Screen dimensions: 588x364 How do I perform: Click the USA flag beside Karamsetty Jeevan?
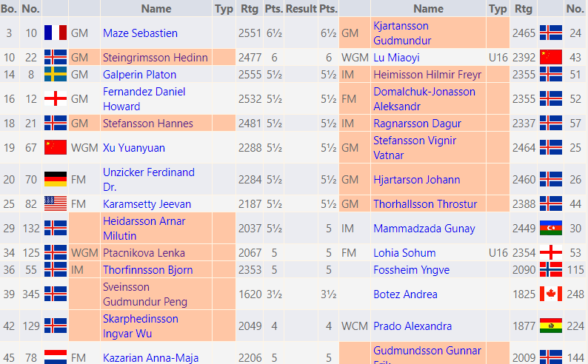(x=56, y=204)
